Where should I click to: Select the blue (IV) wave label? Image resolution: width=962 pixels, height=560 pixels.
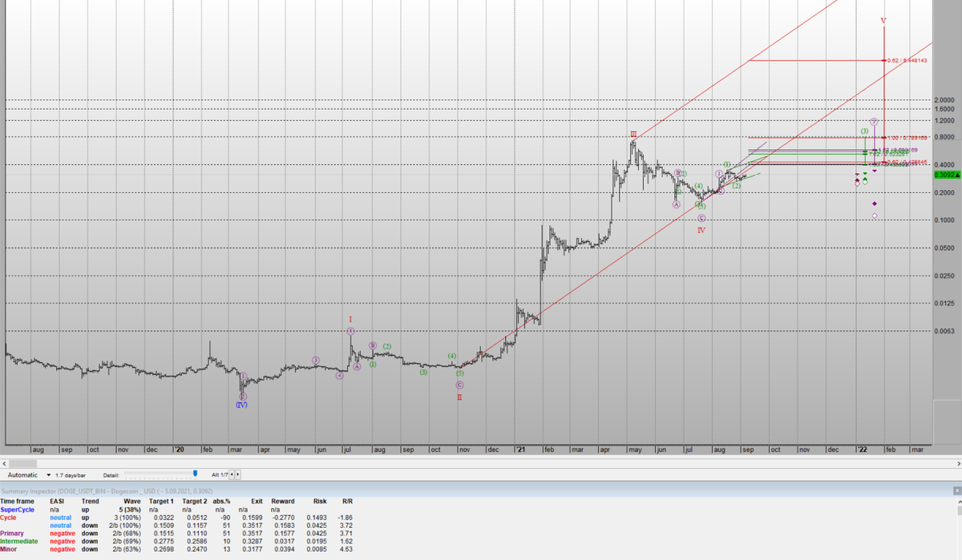241,405
